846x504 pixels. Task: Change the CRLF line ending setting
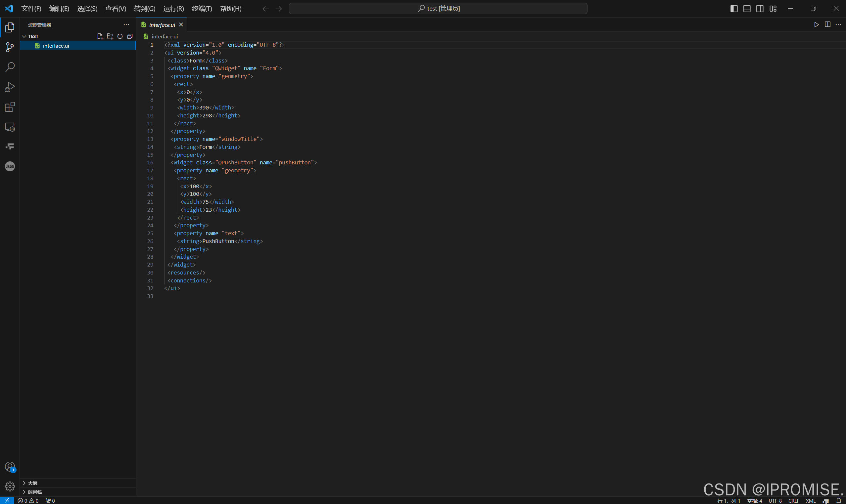pos(793,501)
